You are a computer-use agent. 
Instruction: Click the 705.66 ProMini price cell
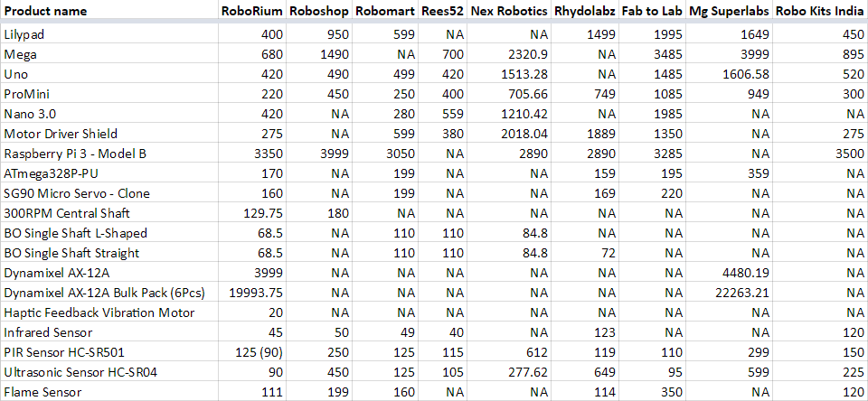coord(510,94)
